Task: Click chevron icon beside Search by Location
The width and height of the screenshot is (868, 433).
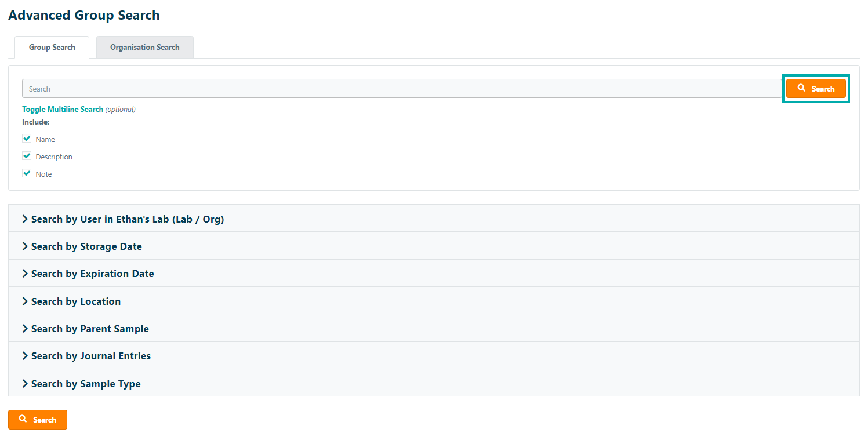Action: click(x=25, y=301)
